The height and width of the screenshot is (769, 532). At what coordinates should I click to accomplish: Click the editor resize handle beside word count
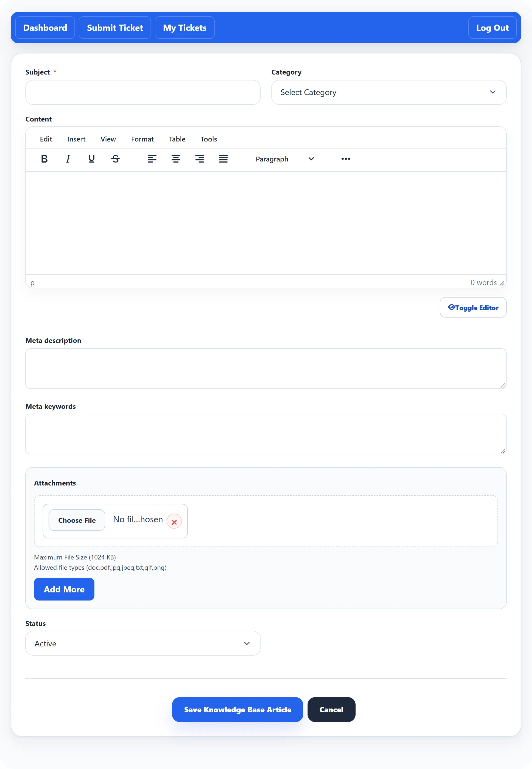point(502,283)
